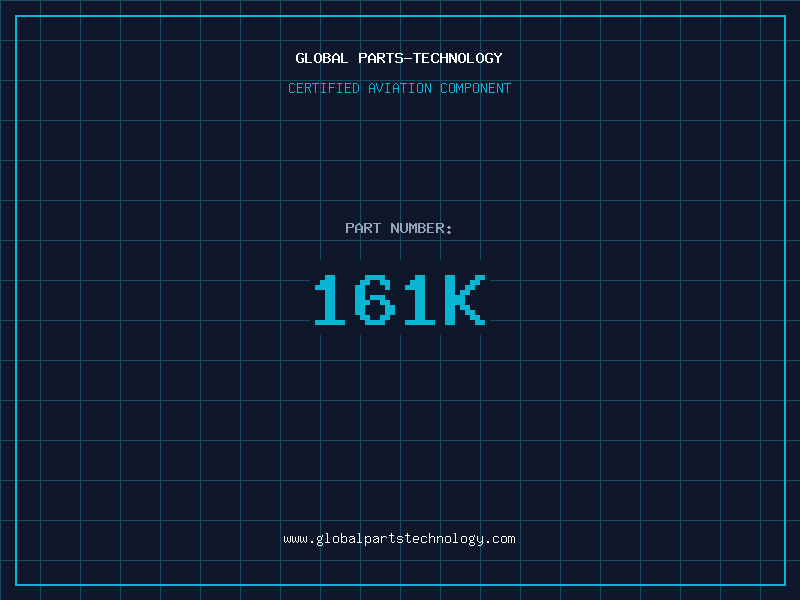Click the GLOBAL PARTS-TECHNOLOGY company title
Viewport: 800px width, 600px height.
click(399, 58)
